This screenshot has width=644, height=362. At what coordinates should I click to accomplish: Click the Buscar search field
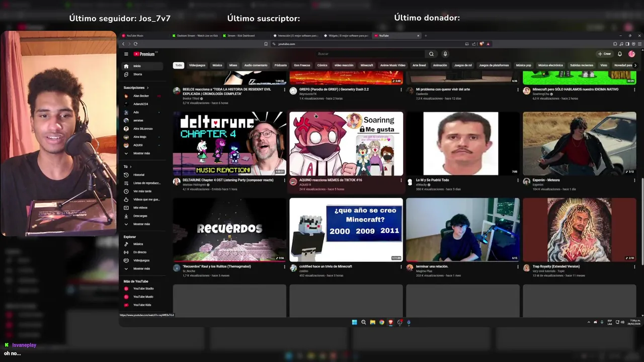(371, 54)
